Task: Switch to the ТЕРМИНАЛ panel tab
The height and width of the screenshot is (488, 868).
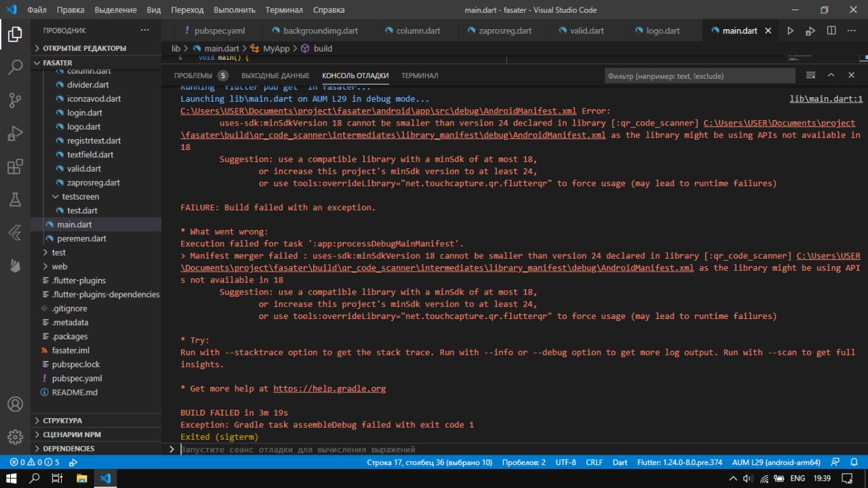Action: [x=420, y=75]
